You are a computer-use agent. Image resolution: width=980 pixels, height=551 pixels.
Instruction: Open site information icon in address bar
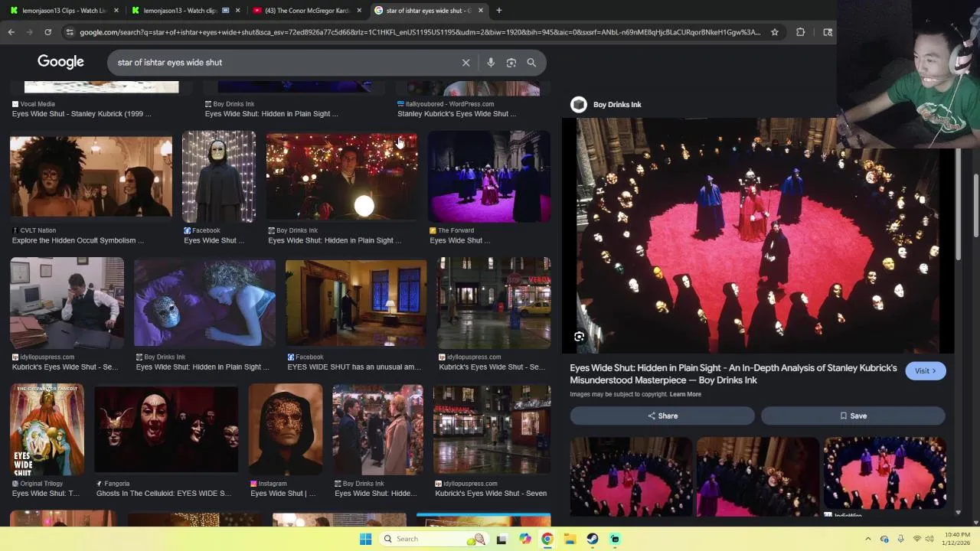click(x=70, y=32)
